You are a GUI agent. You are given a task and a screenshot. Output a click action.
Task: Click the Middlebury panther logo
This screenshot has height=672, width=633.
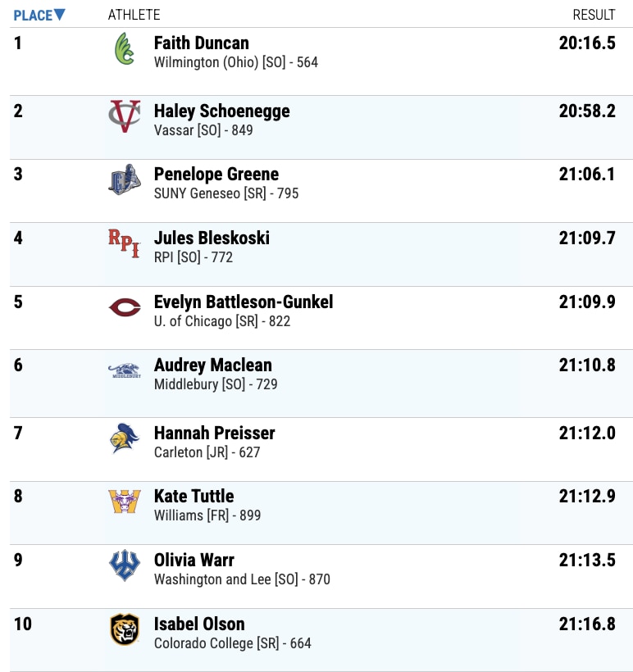125,371
